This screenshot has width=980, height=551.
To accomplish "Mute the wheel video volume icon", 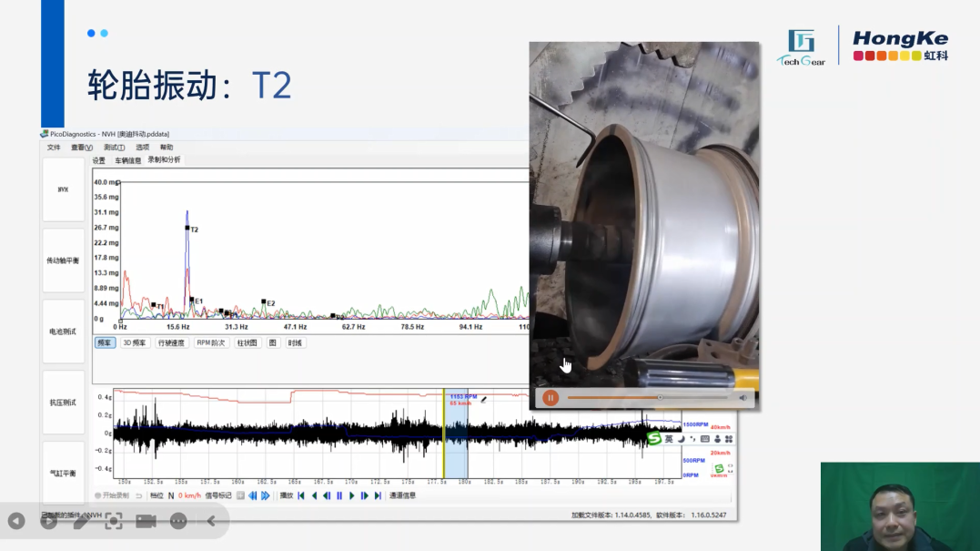I will 743,398.
